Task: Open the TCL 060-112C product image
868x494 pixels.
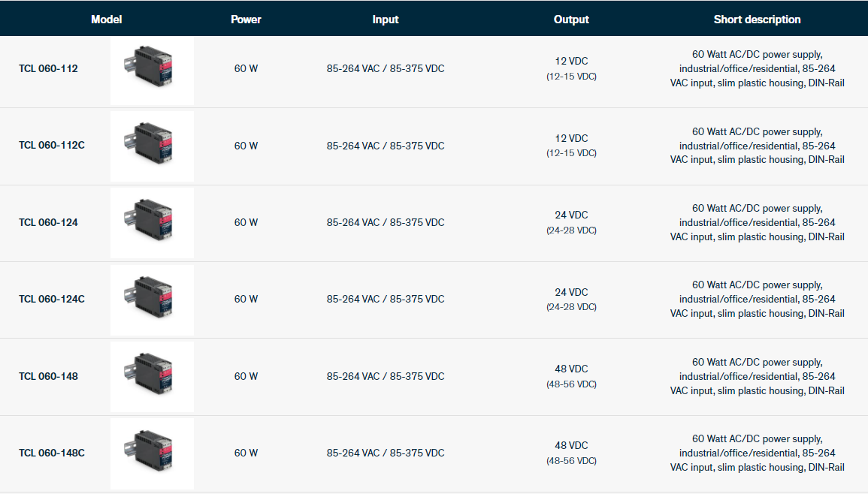Action: click(x=152, y=146)
